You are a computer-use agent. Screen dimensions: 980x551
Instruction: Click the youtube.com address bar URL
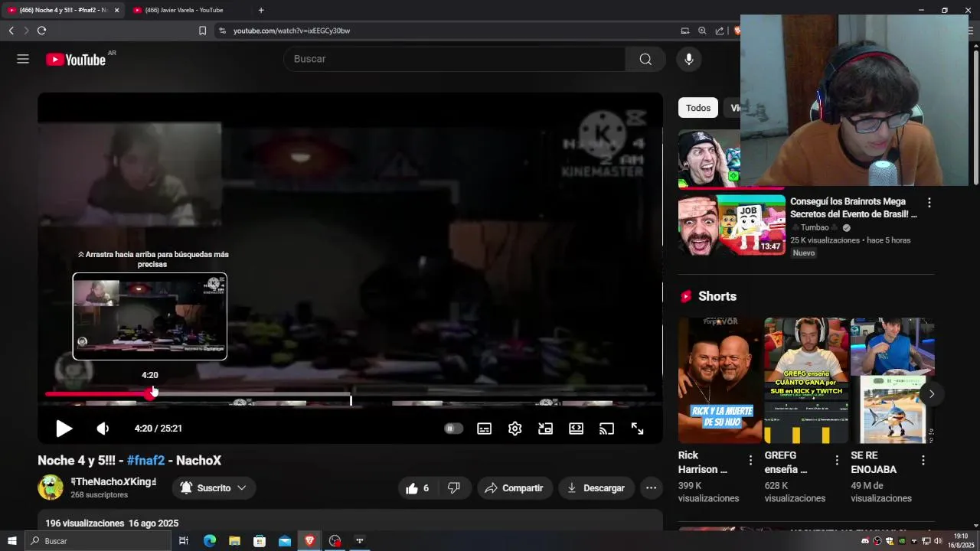tap(292, 31)
